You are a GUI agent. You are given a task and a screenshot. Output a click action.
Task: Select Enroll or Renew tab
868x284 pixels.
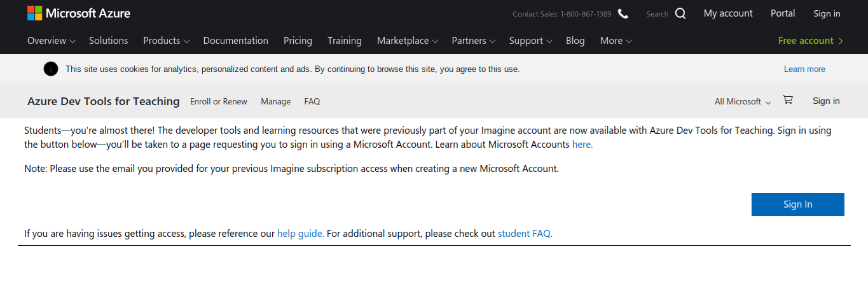[219, 101]
